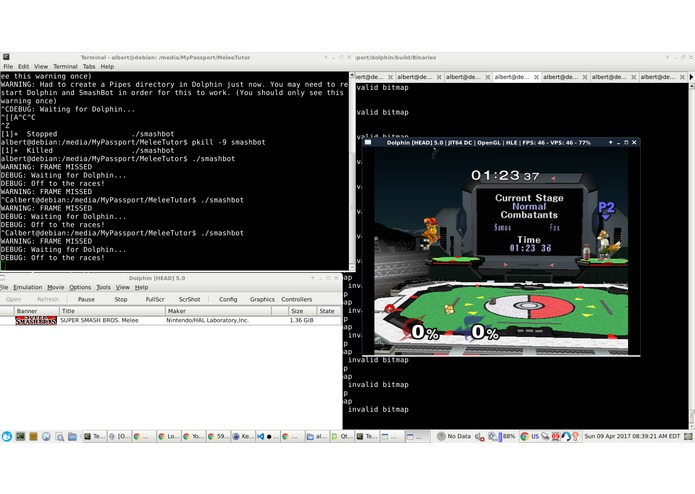Sort game list by State column
This screenshot has height=494, width=695.
pyautogui.click(x=328, y=311)
